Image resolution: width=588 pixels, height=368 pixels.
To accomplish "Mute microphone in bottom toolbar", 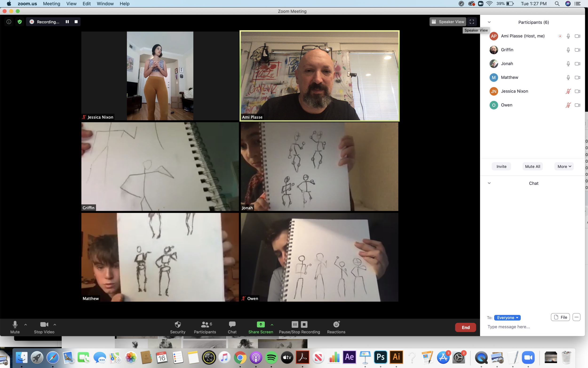I will pos(15,327).
